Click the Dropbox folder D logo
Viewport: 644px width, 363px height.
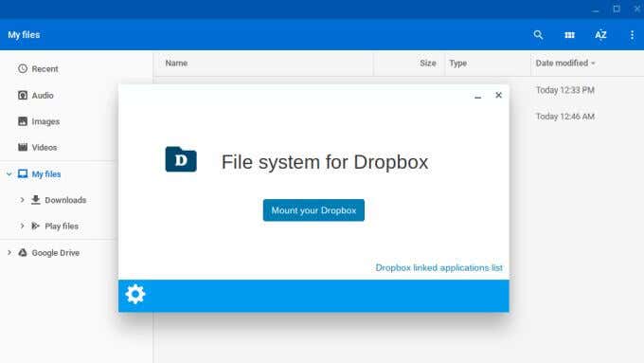(181, 159)
